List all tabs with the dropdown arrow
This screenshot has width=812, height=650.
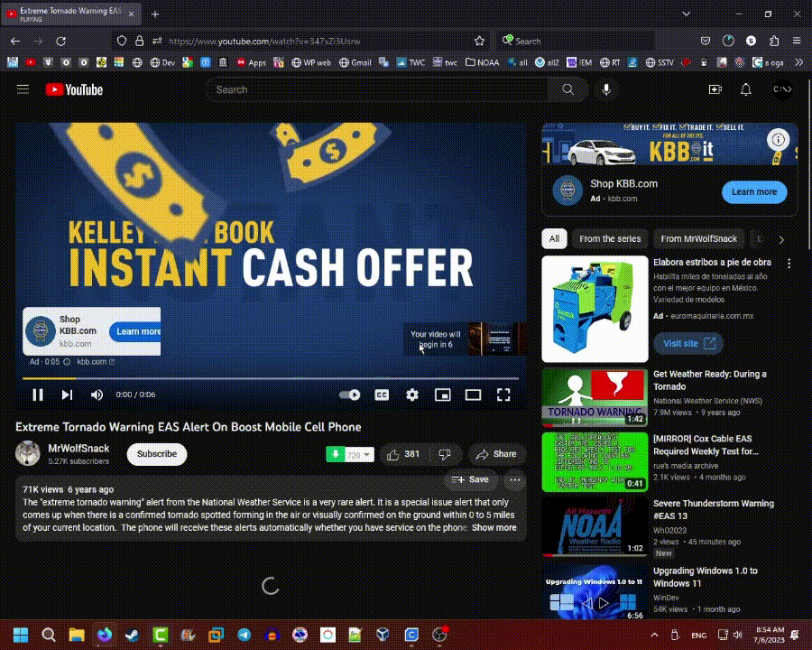pos(687,14)
